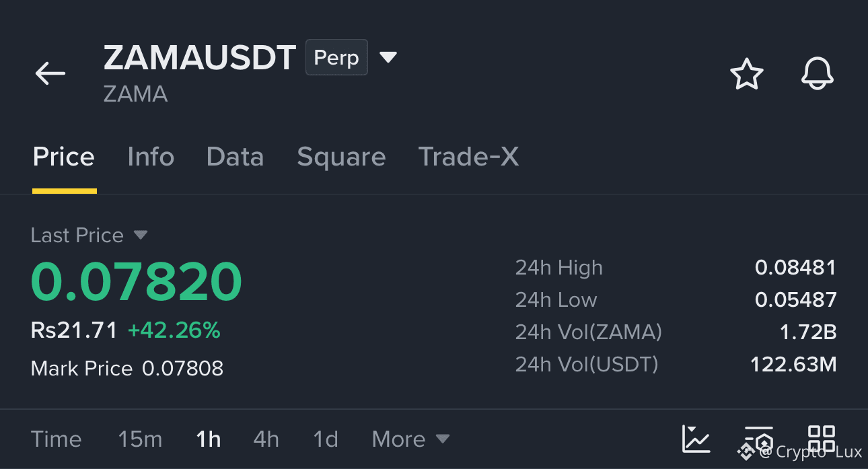Select the Price tab
868x469 pixels.
pyautogui.click(x=64, y=157)
